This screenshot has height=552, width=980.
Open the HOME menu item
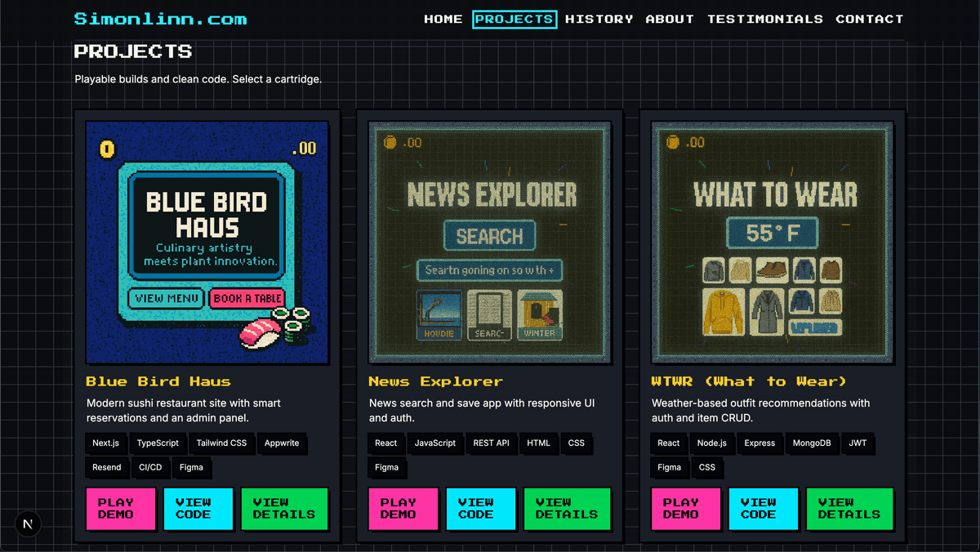443,19
